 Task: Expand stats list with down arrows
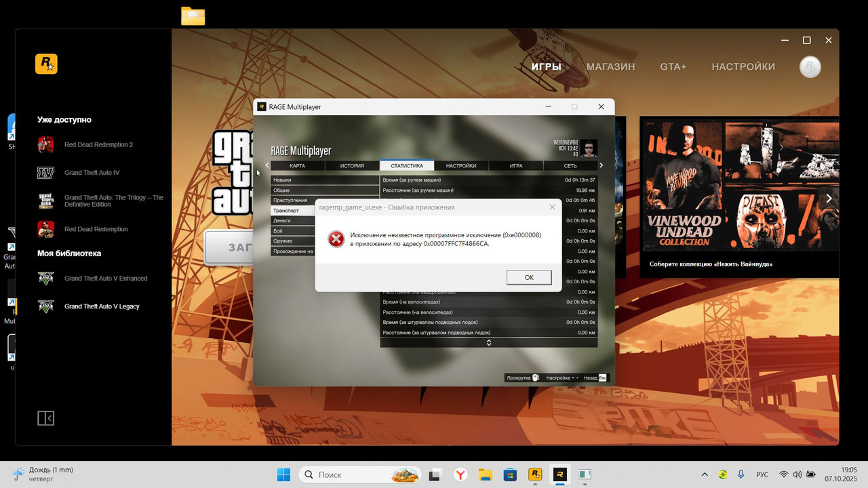[x=489, y=343]
